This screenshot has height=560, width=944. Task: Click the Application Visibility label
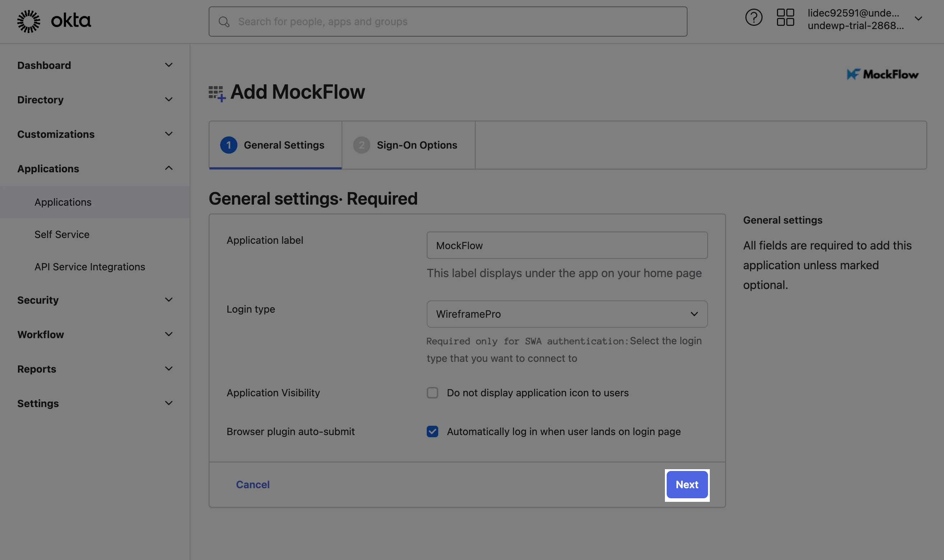(273, 393)
